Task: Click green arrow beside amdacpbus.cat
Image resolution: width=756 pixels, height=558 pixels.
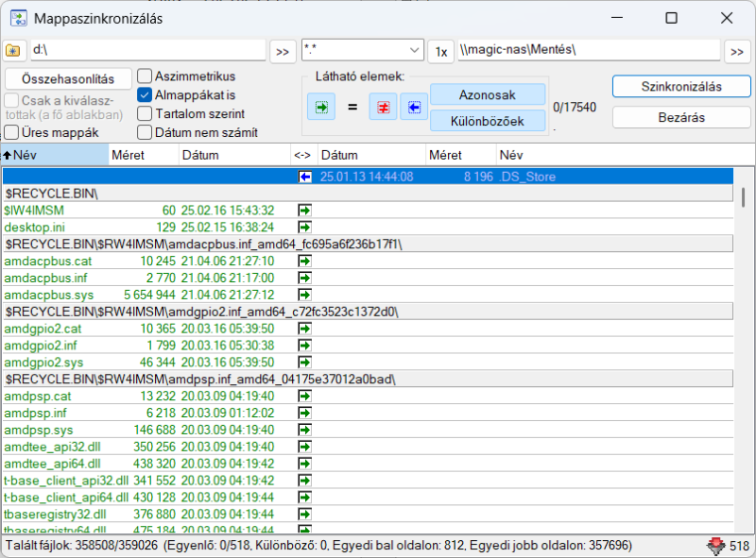Action: (304, 262)
